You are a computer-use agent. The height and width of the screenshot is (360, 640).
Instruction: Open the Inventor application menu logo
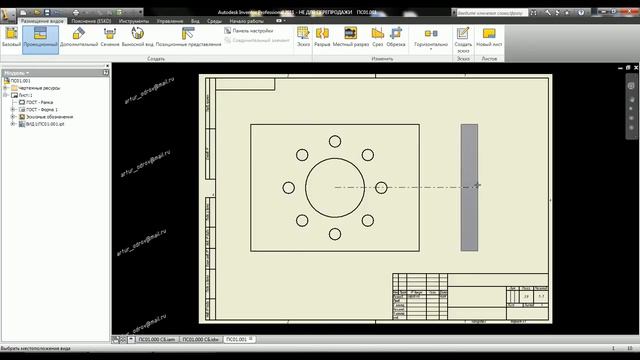pos(6,15)
